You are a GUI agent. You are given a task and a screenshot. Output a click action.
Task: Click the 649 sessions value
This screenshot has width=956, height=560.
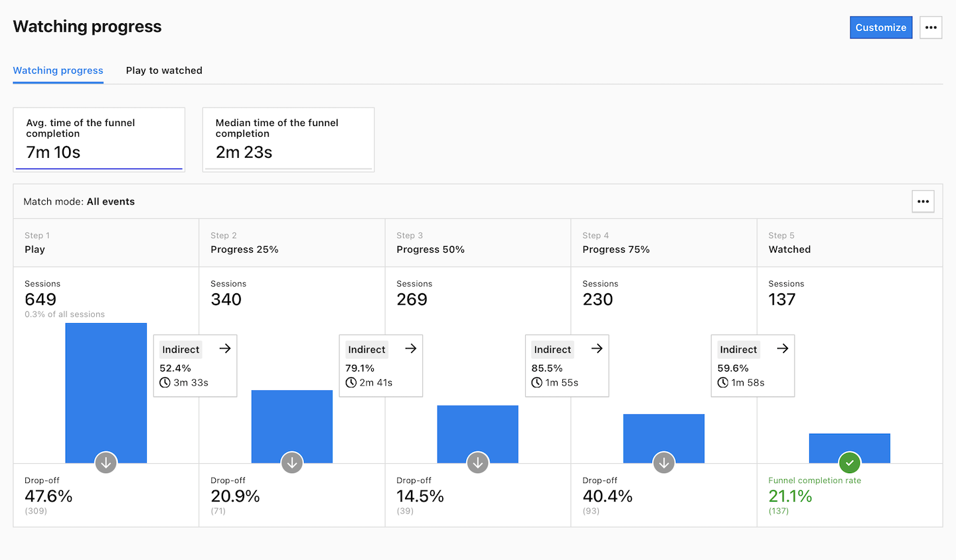tap(40, 299)
